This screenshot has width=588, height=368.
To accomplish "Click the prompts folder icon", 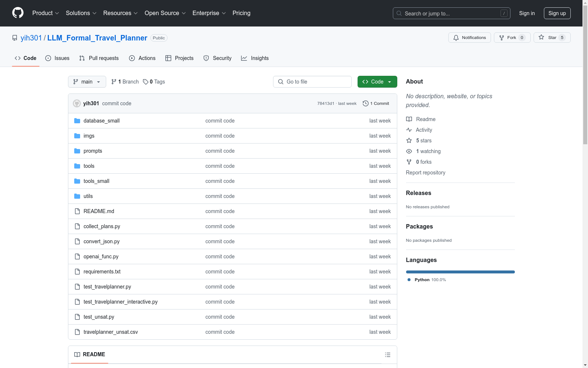I will pos(77,151).
